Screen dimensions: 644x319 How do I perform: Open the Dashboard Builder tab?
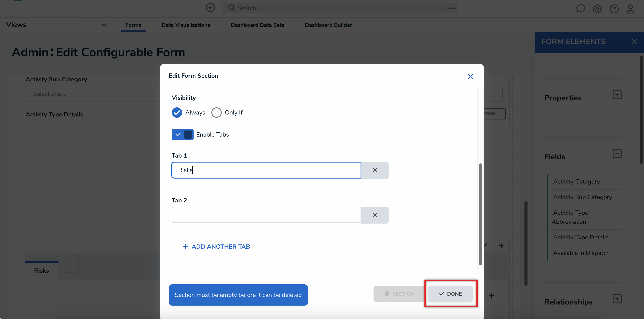point(328,25)
